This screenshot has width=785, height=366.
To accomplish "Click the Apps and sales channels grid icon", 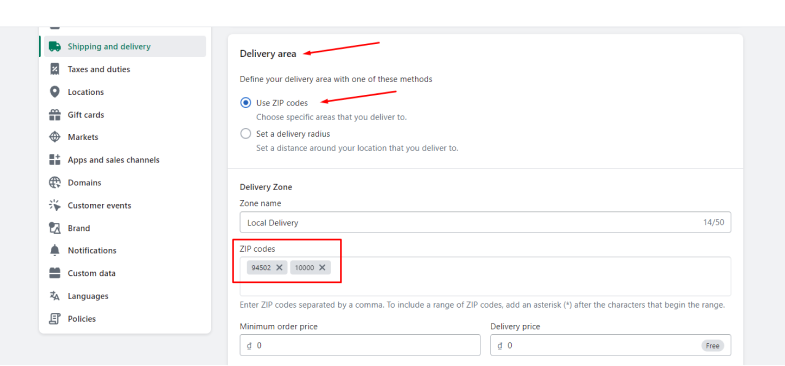I will [55, 160].
